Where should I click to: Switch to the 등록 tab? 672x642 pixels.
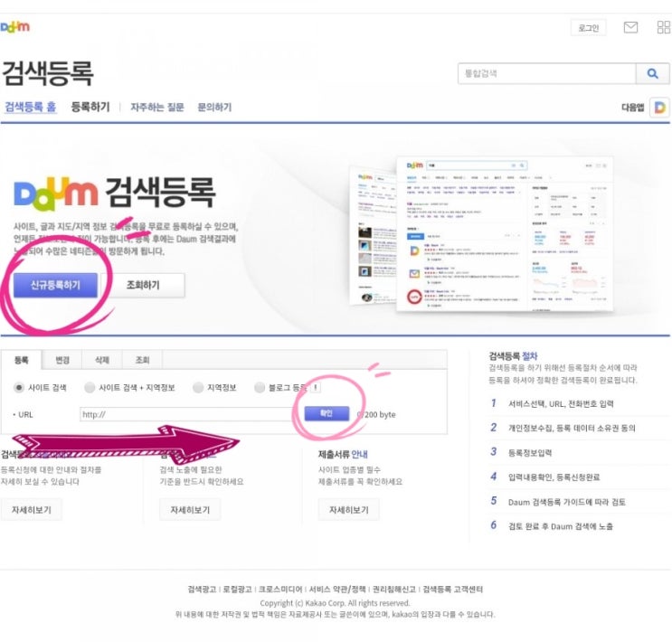click(22, 360)
